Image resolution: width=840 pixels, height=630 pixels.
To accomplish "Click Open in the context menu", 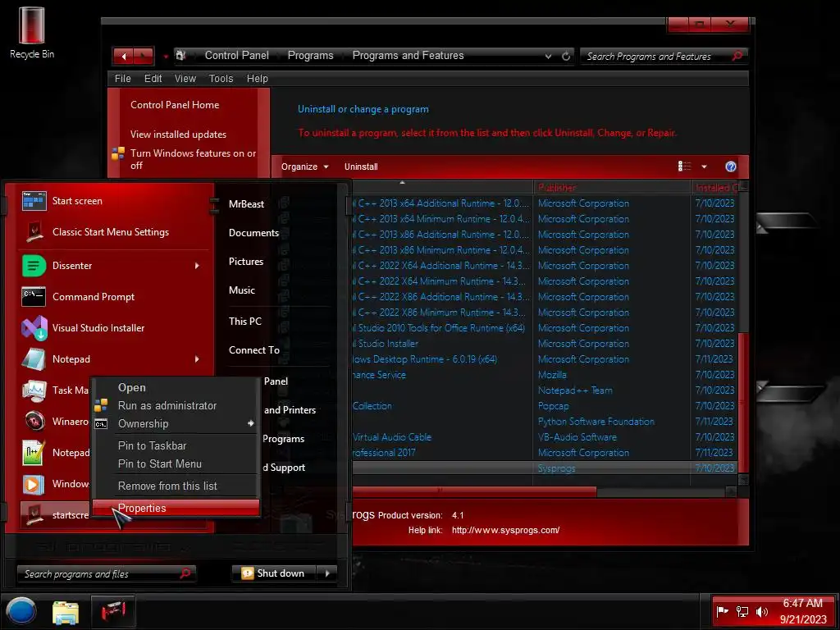I will point(176,387).
